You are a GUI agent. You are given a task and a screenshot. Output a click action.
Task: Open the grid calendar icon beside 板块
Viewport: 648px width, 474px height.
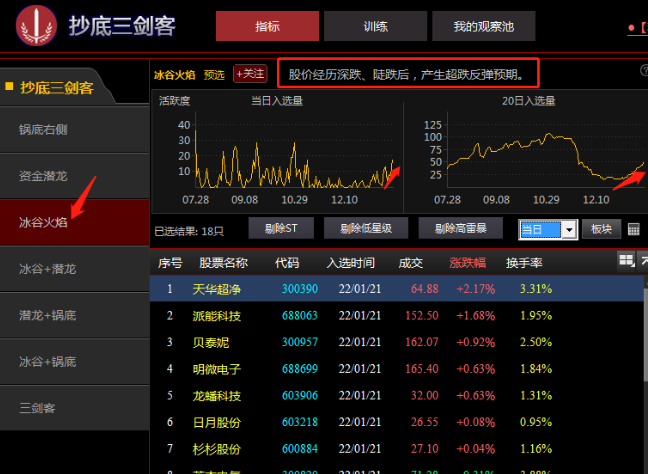633,229
